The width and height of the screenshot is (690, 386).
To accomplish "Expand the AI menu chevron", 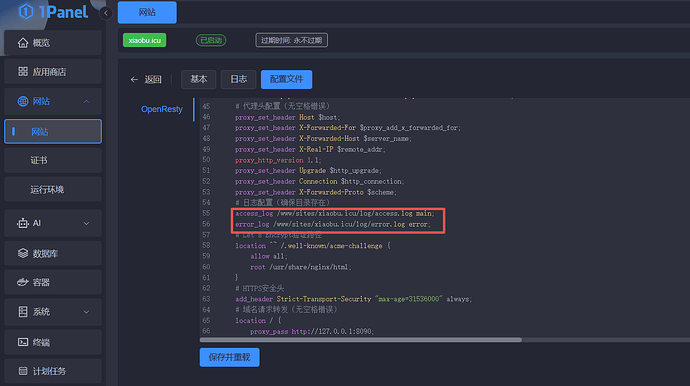I will [x=86, y=224].
